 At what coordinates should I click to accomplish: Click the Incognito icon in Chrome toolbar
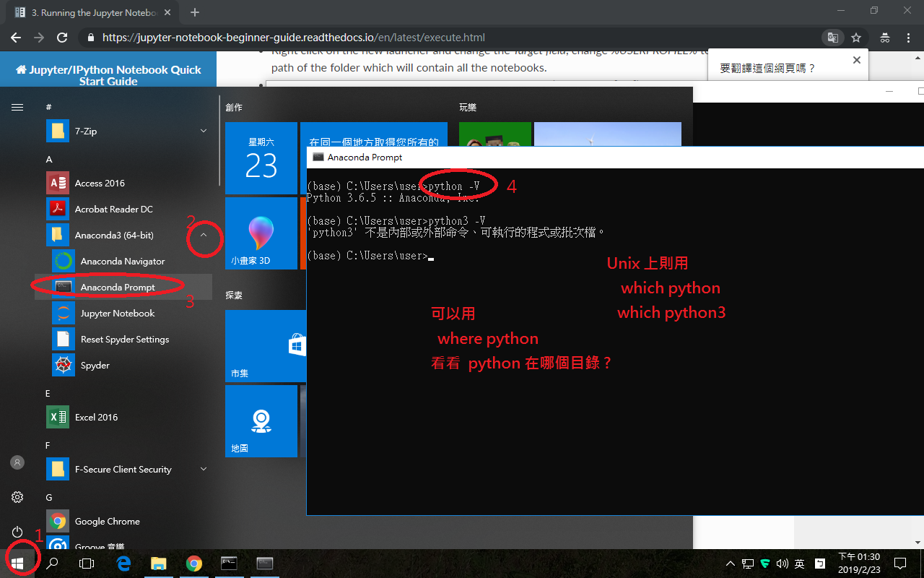pos(884,38)
